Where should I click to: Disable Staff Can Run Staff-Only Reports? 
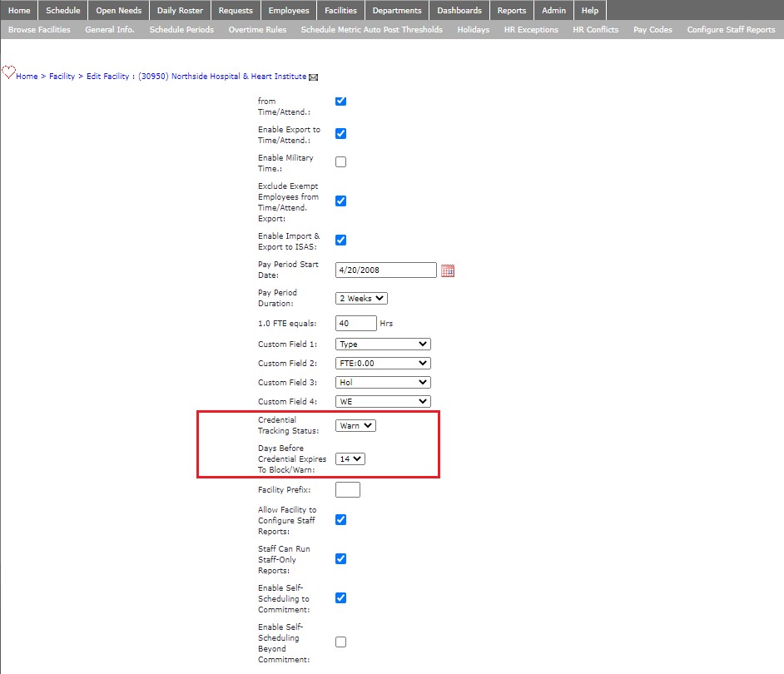pos(340,558)
